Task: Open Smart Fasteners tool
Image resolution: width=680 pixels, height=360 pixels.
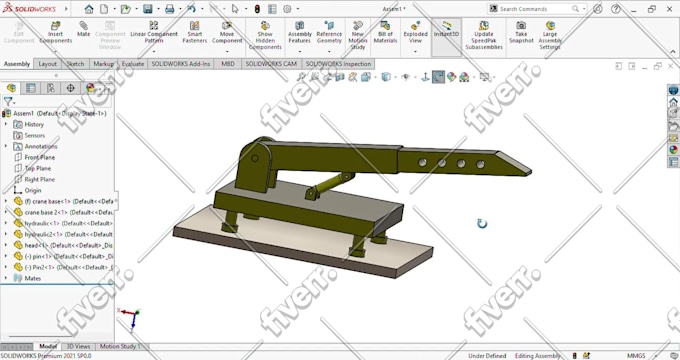Action: coord(195,33)
